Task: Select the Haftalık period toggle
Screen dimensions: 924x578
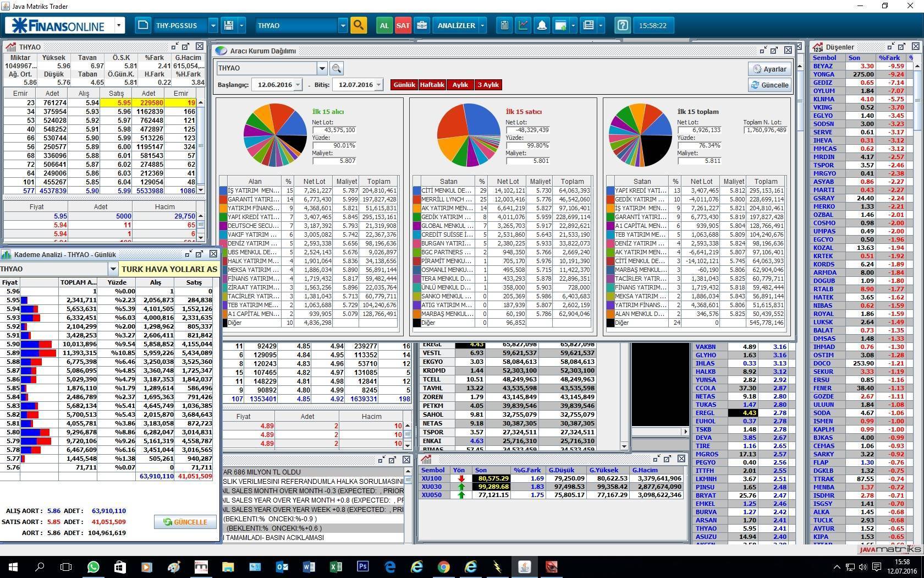Action: coord(432,85)
